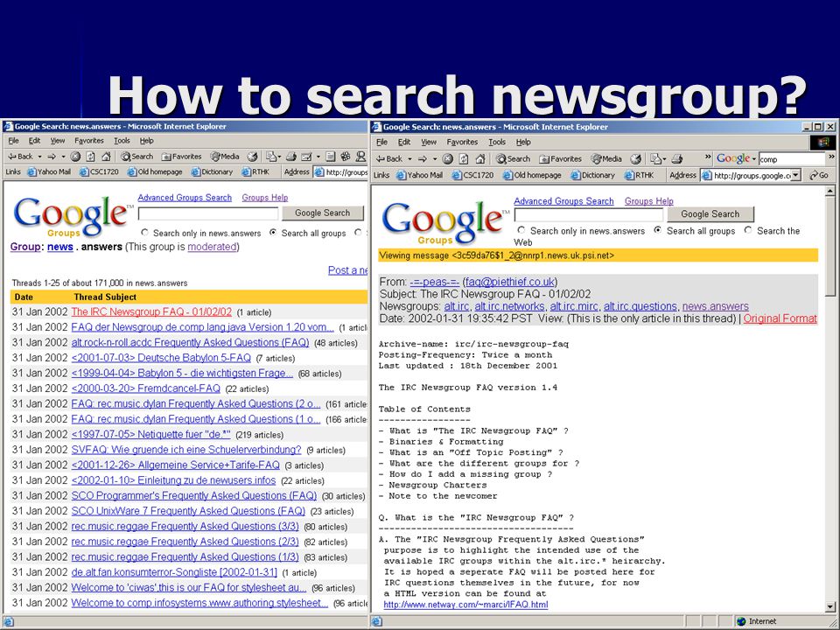This screenshot has height=630, width=840.
Task: Click Forward arrow in the left browser window
Action: click(x=52, y=157)
